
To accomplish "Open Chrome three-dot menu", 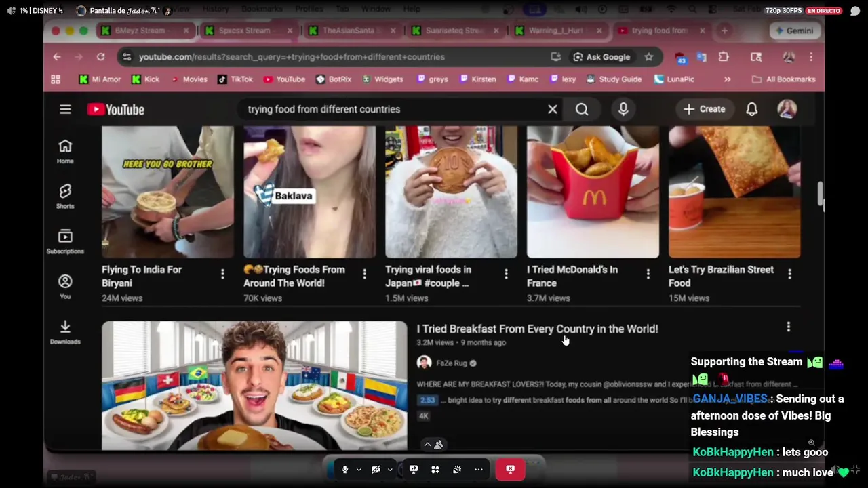I will [811, 57].
